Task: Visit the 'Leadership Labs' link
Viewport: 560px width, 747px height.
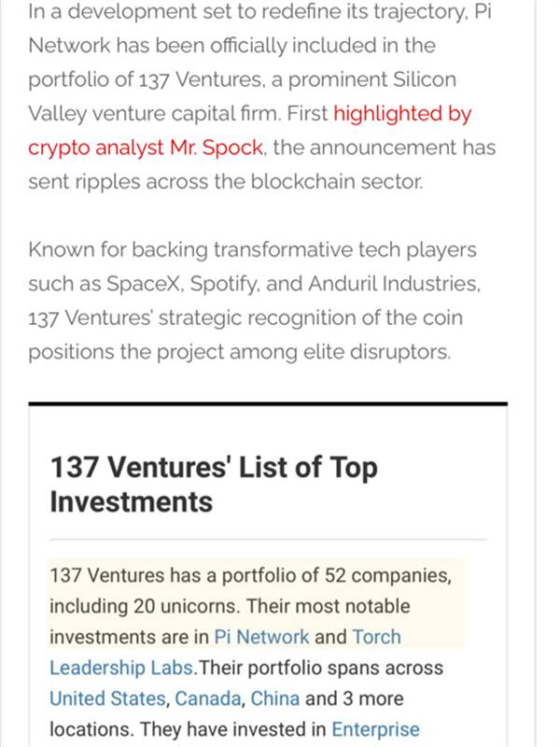Action: coord(121,668)
